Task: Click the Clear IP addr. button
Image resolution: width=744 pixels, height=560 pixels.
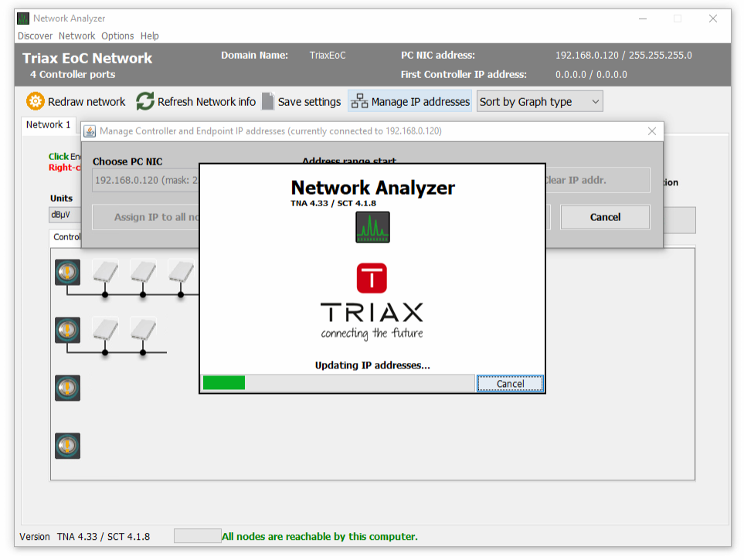Action: point(597,180)
